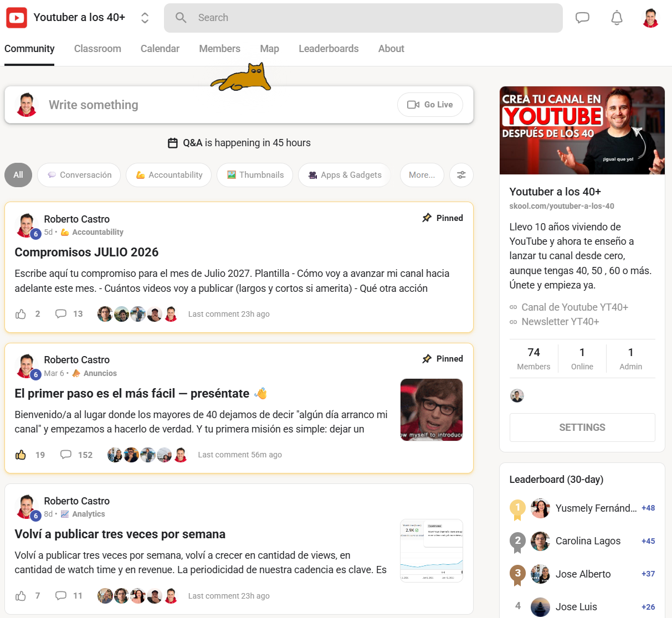View the 74 Members count
This screenshot has width=672, height=618.
click(534, 358)
